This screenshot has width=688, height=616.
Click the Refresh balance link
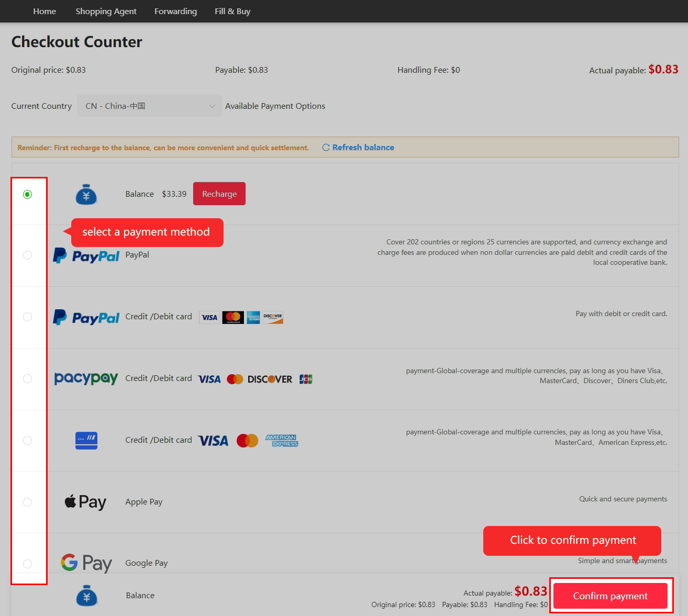pyautogui.click(x=363, y=148)
